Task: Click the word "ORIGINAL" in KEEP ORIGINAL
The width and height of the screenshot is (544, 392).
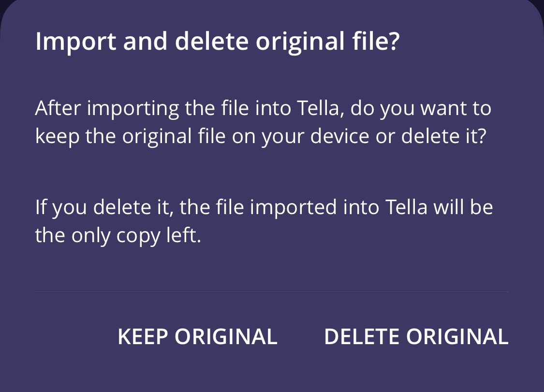Action: click(226, 336)
